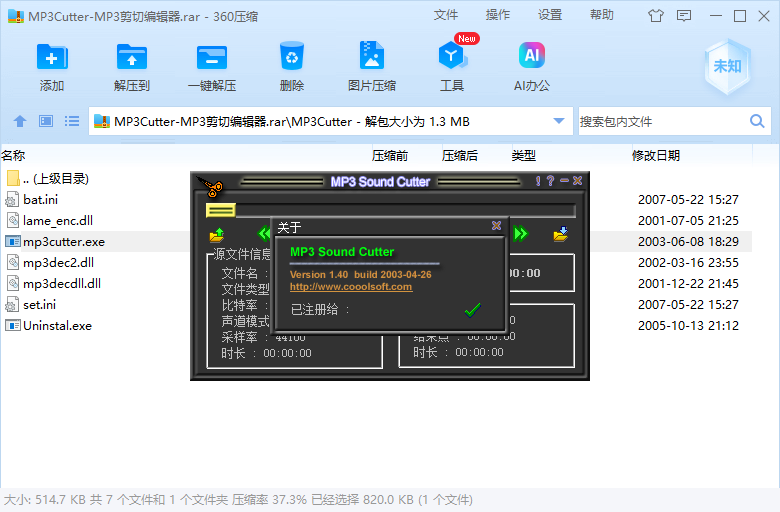The width and height of the screenshot is (780, 512).
Task: Click the 未知 security shield badge
Action: (727, 67)
